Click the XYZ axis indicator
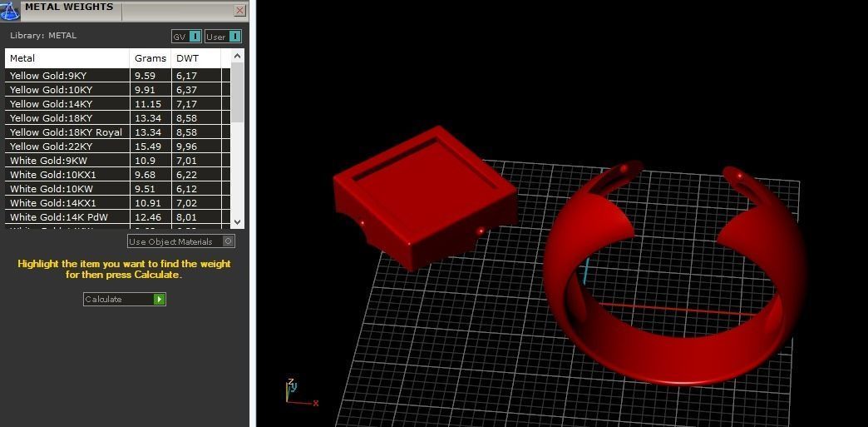The image size is (868, 427). coord(301,393)
